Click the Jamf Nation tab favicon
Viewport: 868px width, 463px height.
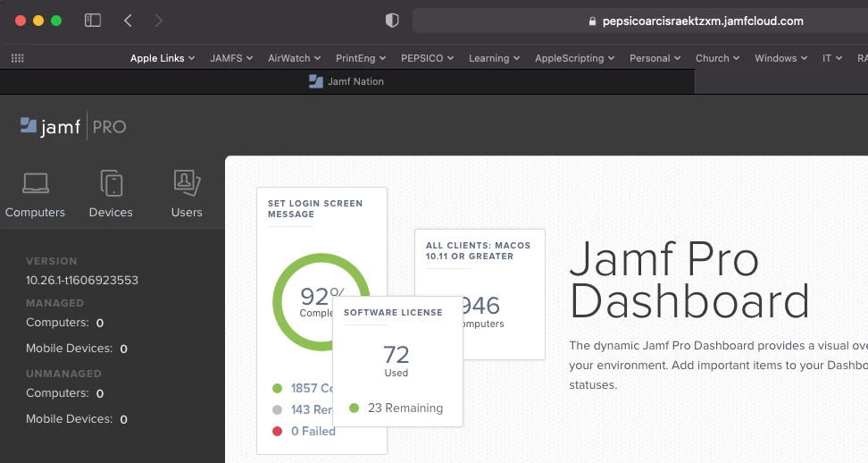point(316,81)
